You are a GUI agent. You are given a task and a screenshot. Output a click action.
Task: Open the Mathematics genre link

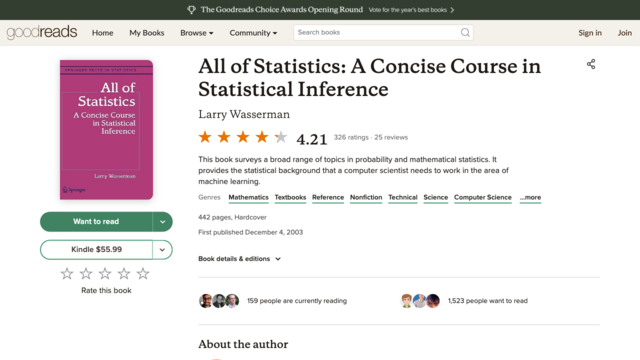click(249, 198)
